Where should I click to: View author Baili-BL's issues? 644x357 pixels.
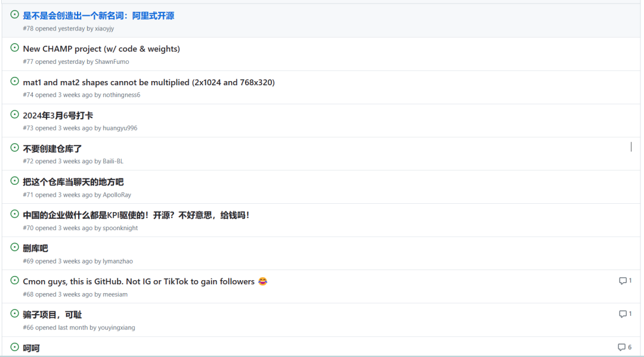click(113, 162)
